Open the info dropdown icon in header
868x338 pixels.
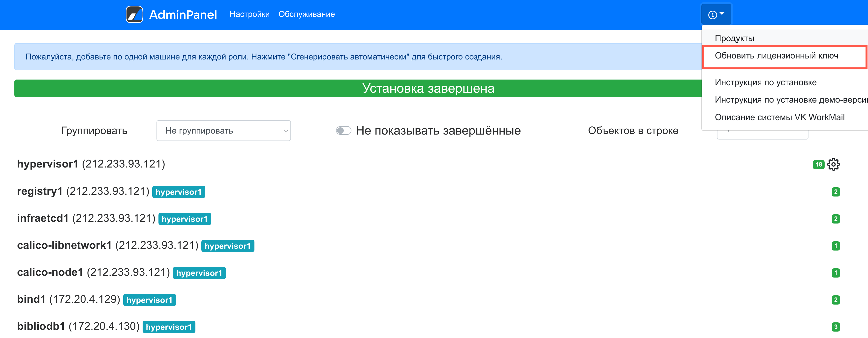point(712,15)
